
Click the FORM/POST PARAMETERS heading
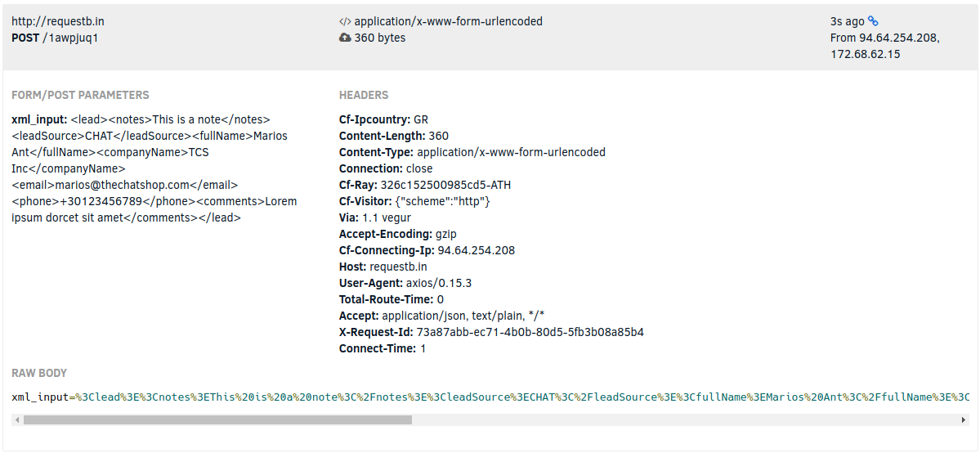point(80,95)
